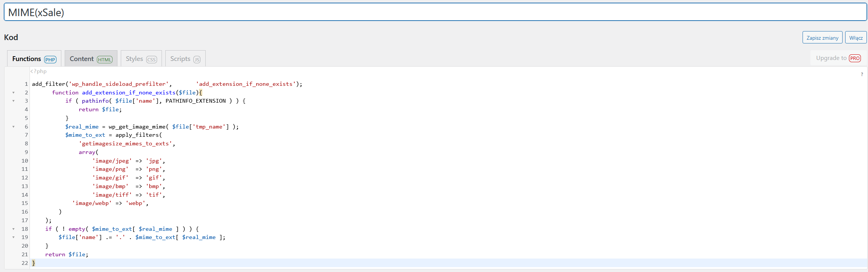
Task: Toggle the fold arrow beside line 6
Action: pyautogui.click(x=13, y=127)
